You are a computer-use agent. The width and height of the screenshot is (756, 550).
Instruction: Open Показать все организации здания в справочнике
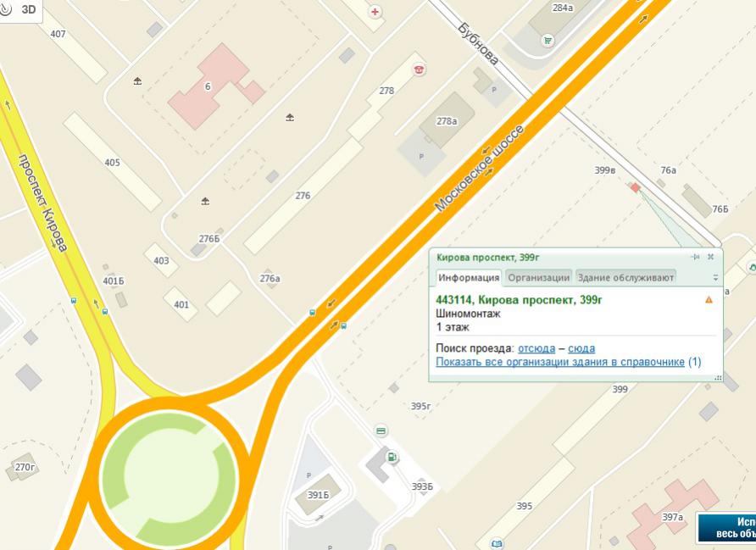click(560, 362)
